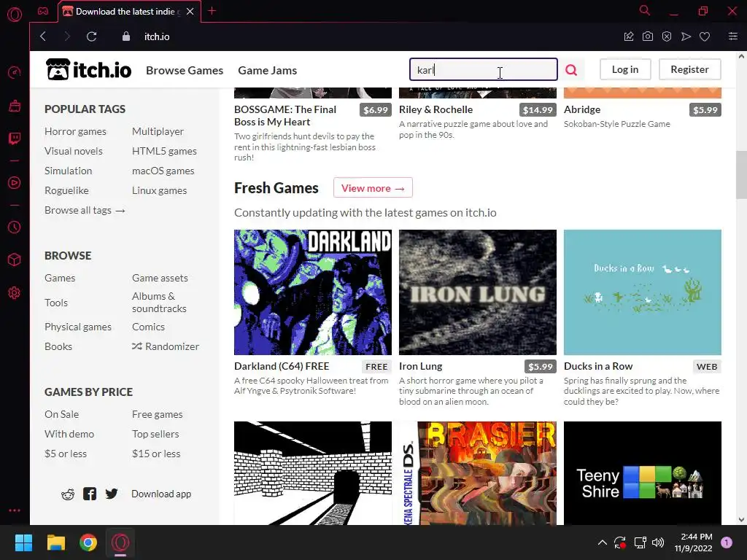Open the GX Cleaner sidebar icon

tap(15, 106)
